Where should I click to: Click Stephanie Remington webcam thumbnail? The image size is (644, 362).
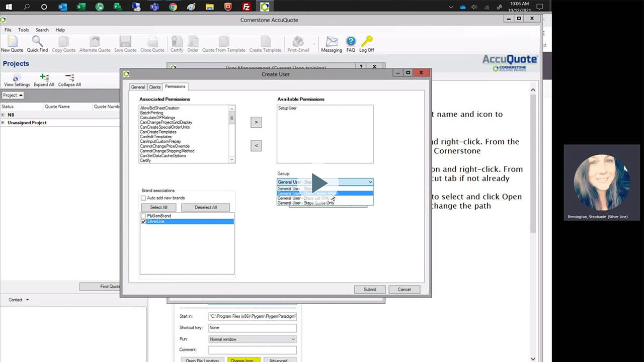coord(602,183)
